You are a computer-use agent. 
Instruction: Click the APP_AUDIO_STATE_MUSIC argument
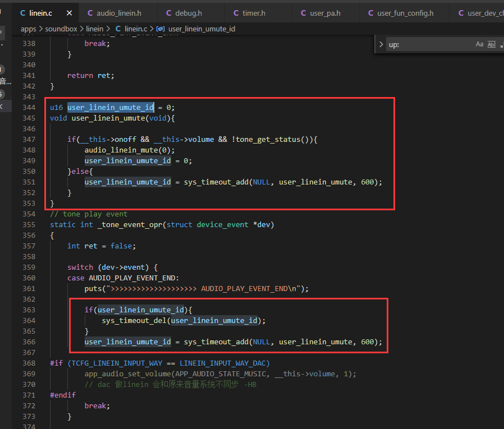221,374
